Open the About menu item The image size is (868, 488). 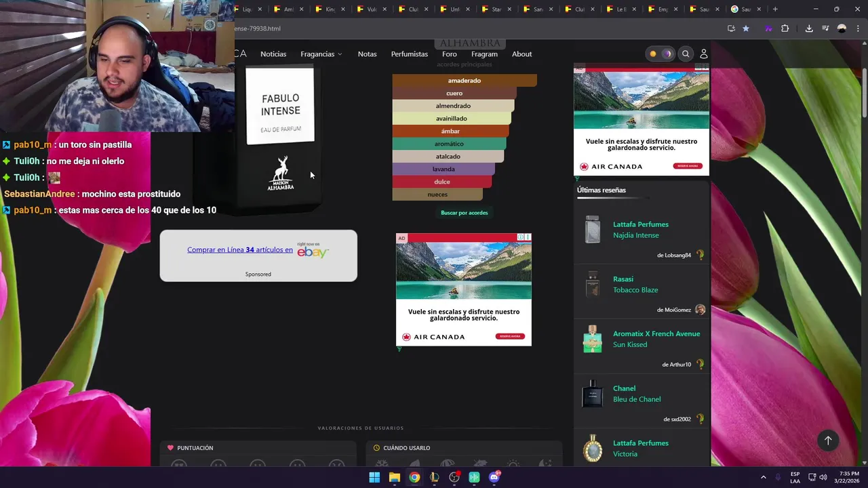pos(521,54)
